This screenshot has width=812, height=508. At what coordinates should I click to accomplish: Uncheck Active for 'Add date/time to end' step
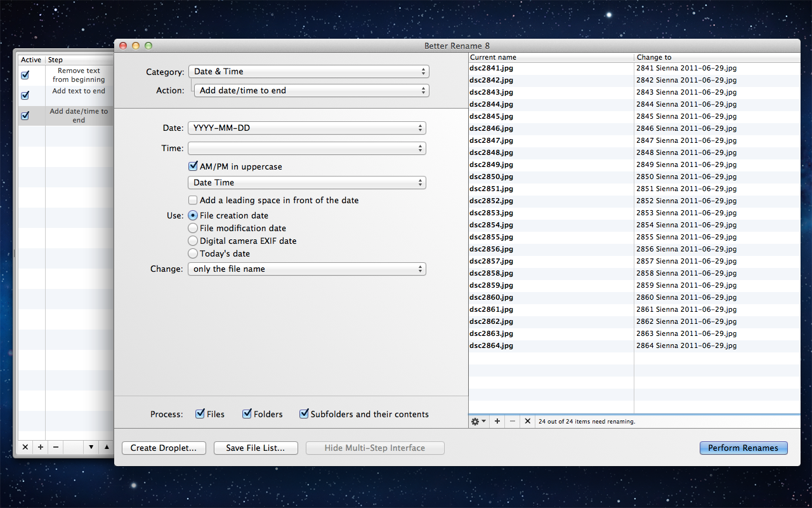point(25,116)
